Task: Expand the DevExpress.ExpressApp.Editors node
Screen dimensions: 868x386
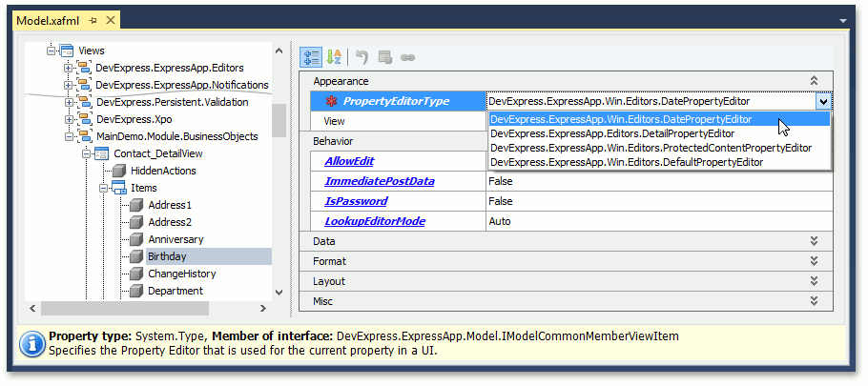Action: click(68, 68)
